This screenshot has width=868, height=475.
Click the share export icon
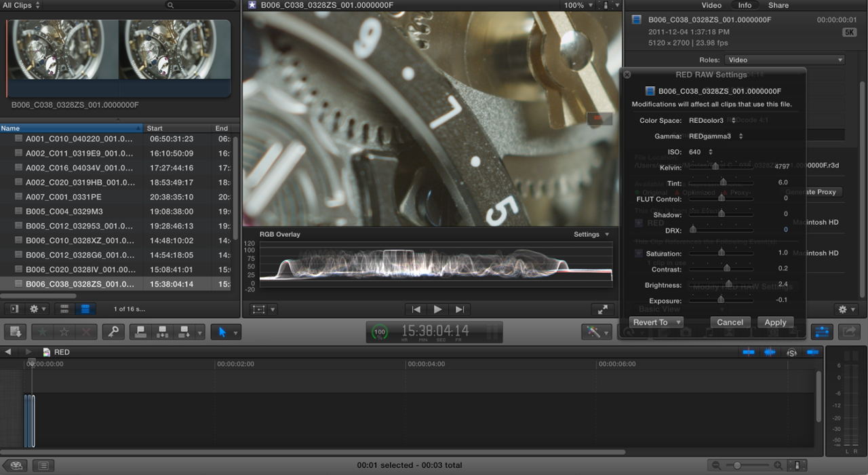(x=848, y=331)
